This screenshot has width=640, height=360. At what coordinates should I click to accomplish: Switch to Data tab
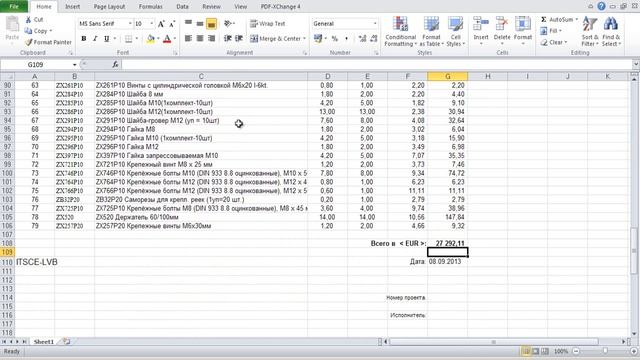pyautogui.click(x=182, y=7)
